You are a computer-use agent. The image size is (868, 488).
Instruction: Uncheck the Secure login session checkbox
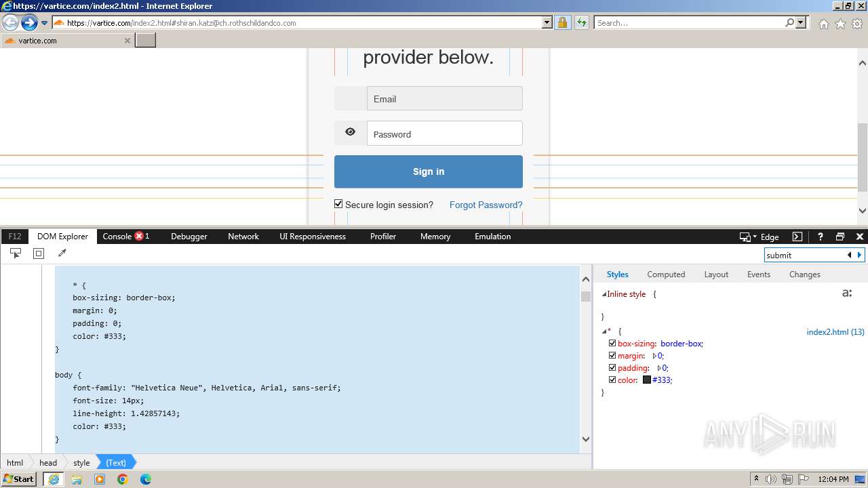[338, 204]
